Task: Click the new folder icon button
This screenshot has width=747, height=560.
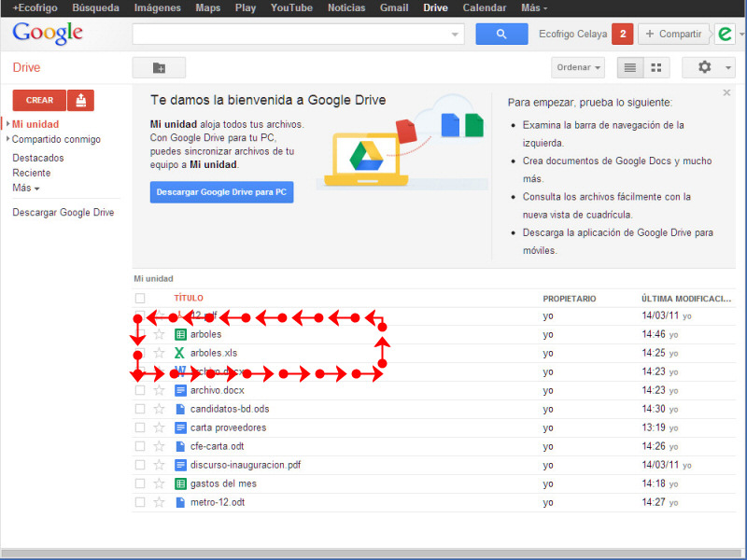Action: (x=159, y=67)
